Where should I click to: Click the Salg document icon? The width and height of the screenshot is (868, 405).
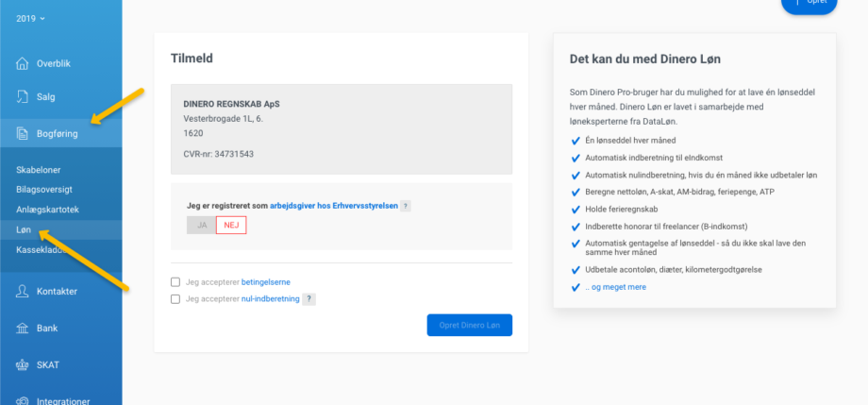tap(22, 97)
